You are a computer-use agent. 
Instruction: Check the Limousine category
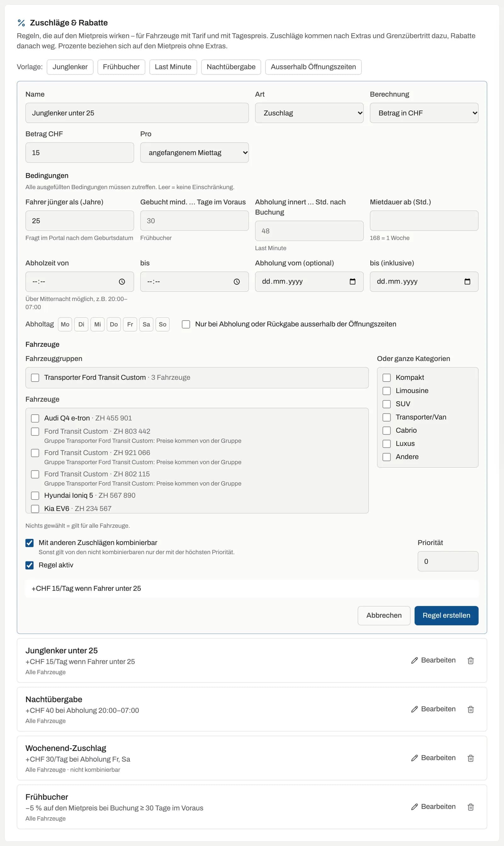(387, 391)
